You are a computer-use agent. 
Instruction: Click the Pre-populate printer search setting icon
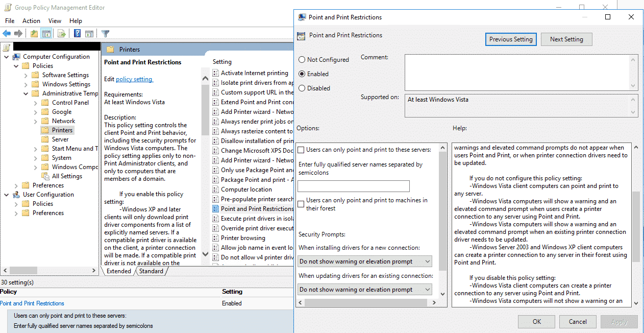[215, 199]
